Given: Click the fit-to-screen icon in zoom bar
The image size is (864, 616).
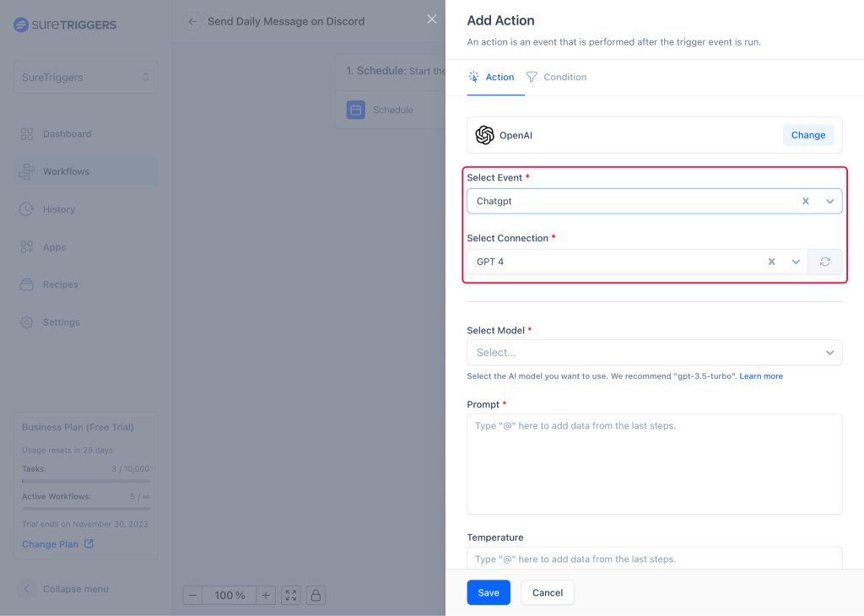Looking at the screenshot, I should 291,596.
